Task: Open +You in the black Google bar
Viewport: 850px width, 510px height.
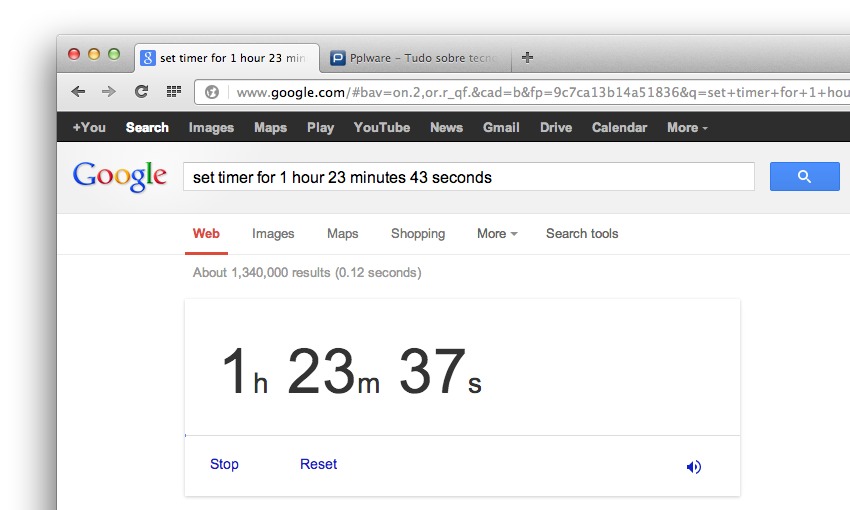Action: (89, 127)
